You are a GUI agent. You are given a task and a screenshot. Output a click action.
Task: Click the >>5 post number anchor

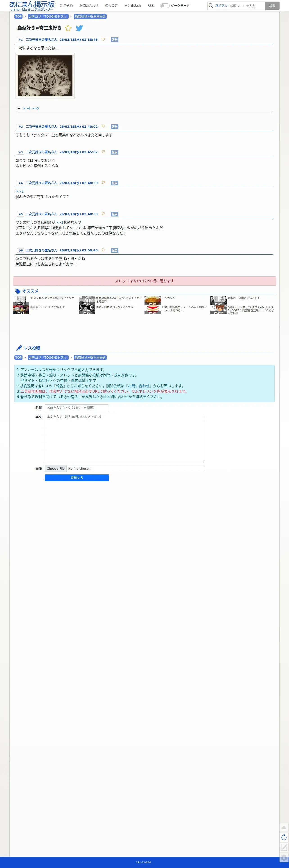pos(20,214)
